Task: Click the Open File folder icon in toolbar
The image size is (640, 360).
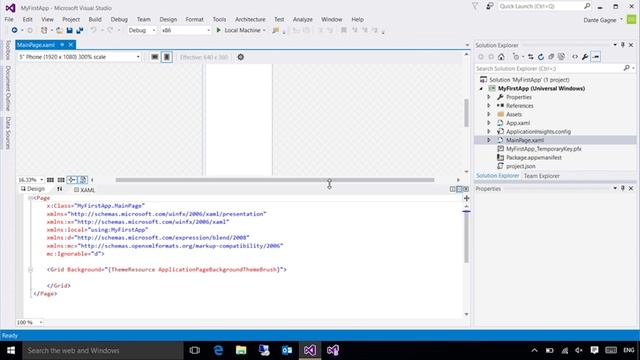Action: pos(59,30)
